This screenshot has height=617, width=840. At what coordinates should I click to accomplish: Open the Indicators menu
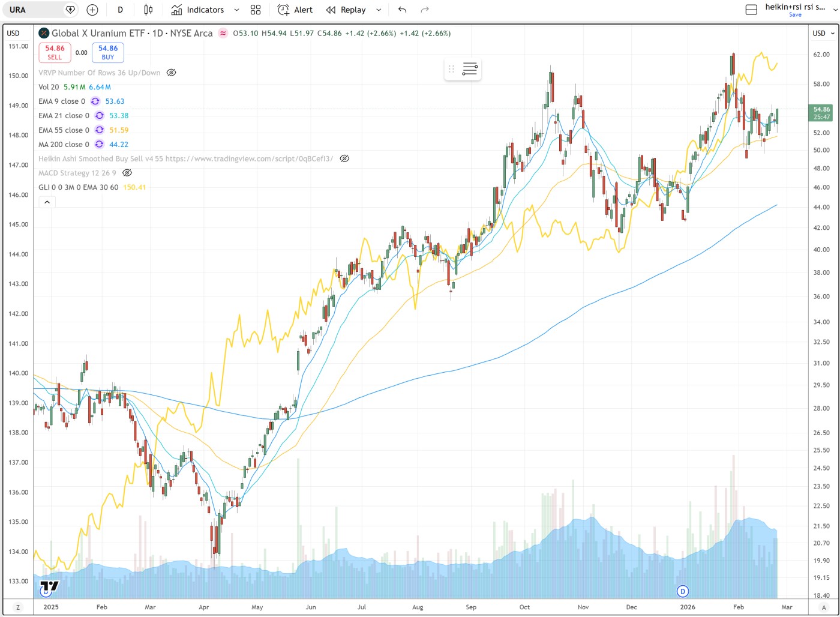(x=197, y=10)
